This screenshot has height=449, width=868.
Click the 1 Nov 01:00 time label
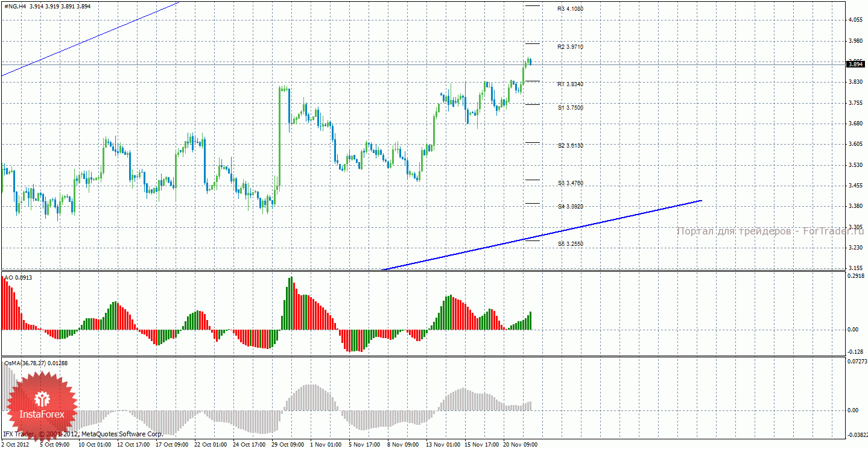[326, 445]
